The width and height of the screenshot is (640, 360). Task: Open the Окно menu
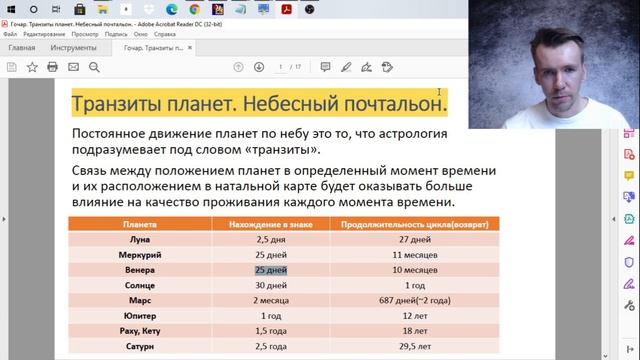141,34
